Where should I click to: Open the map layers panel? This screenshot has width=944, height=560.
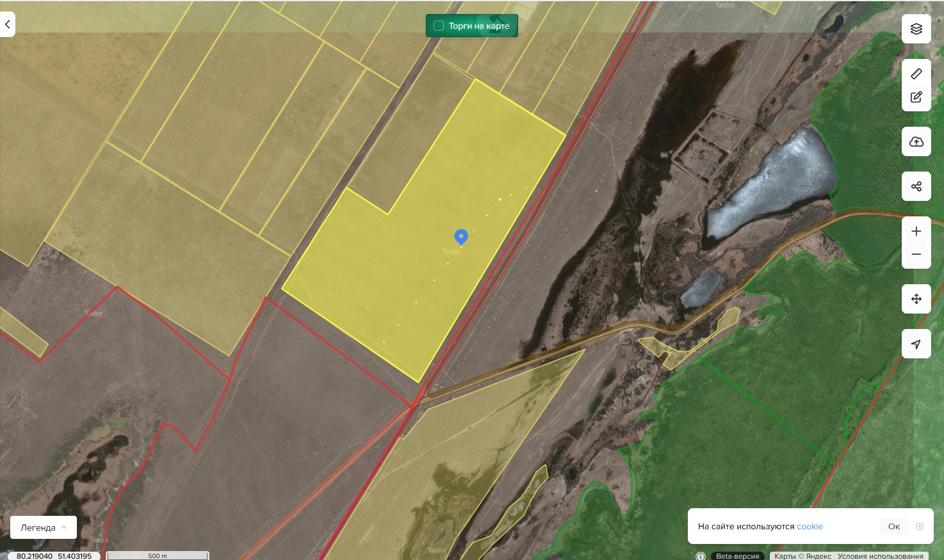916,29
